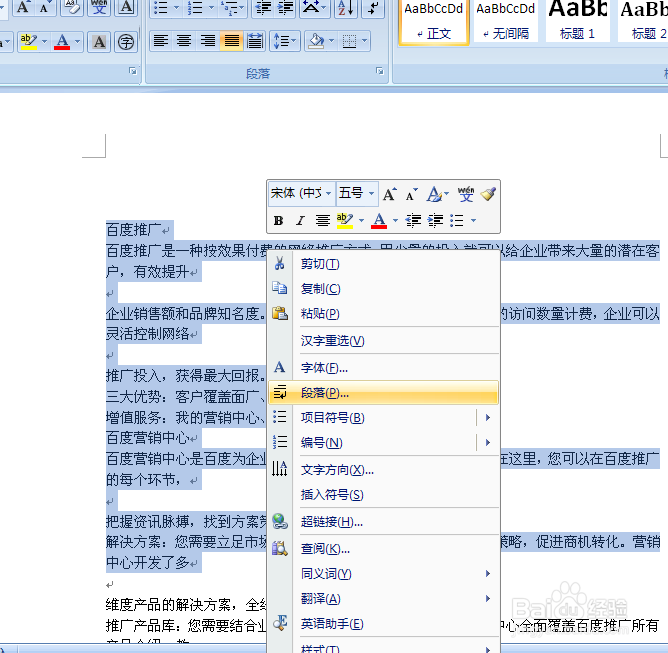Click the Decrease Indent icon in ribbon
Viewport: 668px width, 653px height.
click(263, 8)
